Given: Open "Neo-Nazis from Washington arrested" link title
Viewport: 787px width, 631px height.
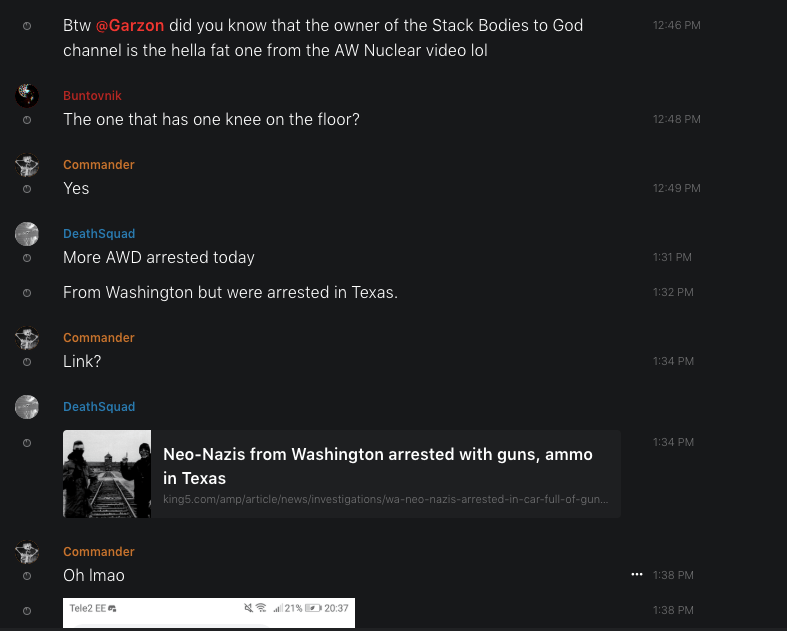Looking at the screenshot, I should (x=378, y=466).
